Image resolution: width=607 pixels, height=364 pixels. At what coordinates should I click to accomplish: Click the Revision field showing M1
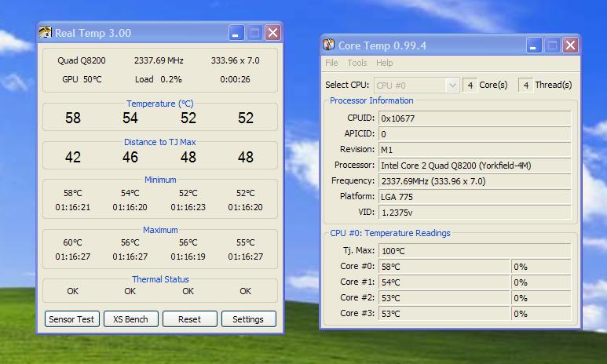tap(474, 150)
